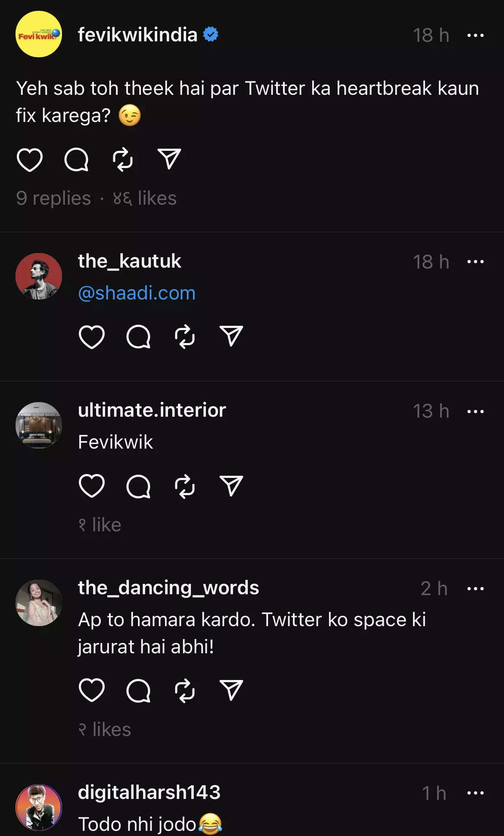The image size is (504, 836).
Task: Repost the_dancing_words' comment
Action: (185, 690)
